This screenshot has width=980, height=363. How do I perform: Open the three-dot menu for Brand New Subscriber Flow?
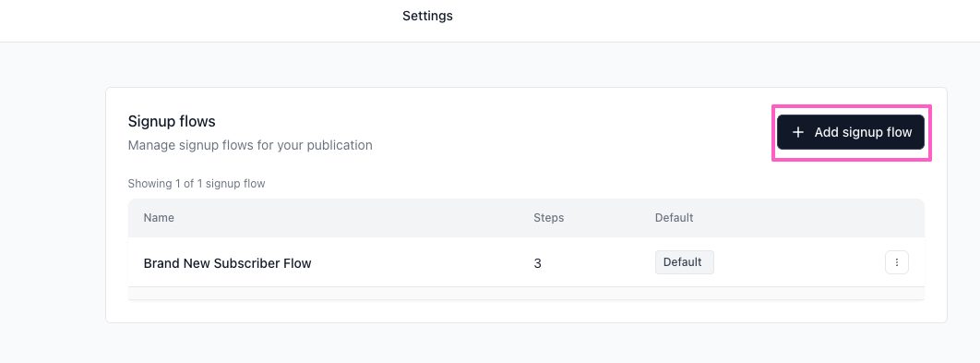(897, 263)
